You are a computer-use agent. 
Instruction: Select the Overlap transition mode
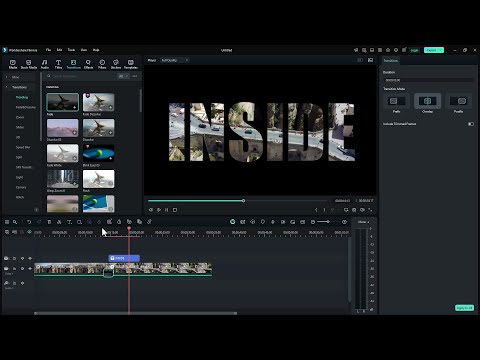click(x=427, y=101)
